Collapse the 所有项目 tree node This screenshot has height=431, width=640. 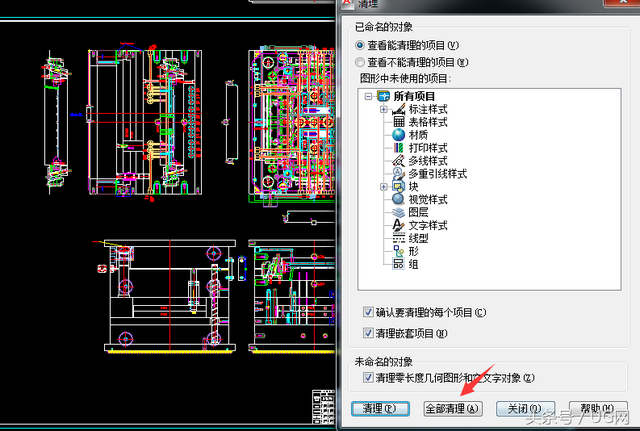click(x=369, y=97)
